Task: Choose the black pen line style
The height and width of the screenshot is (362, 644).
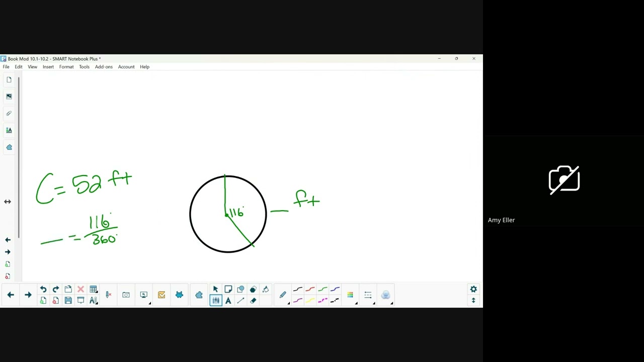Action: (298, 289)
